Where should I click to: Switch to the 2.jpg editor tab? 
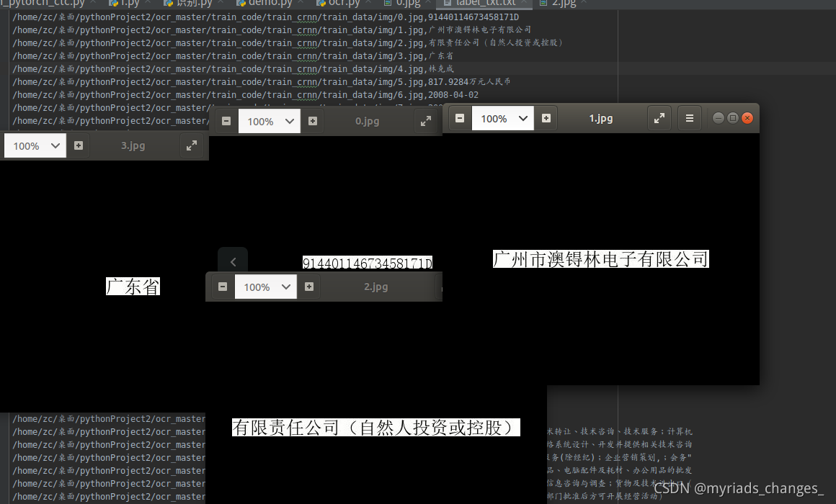click(564, 3)
